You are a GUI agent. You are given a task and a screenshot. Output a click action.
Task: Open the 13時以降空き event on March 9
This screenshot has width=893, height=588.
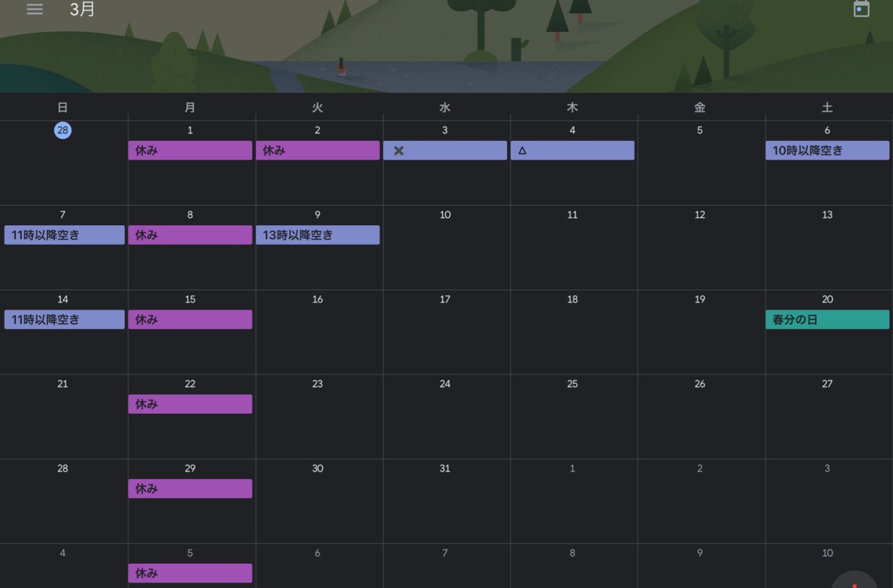click(317, 235)
